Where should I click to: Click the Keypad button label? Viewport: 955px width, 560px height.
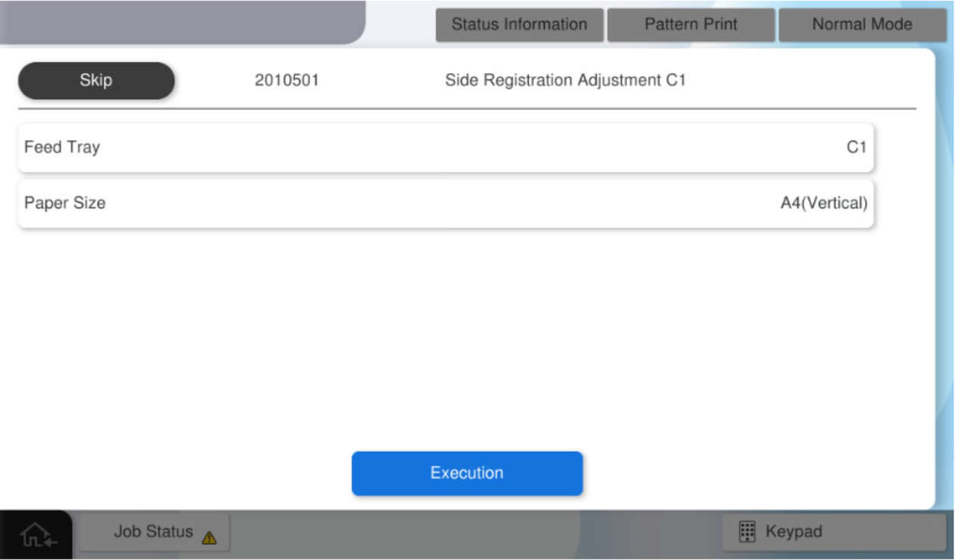click(793, 532)
